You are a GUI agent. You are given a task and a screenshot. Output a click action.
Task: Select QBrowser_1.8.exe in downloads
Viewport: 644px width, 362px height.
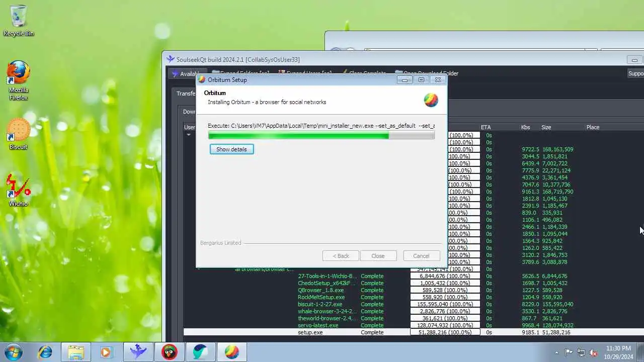(x=321, y=290)
